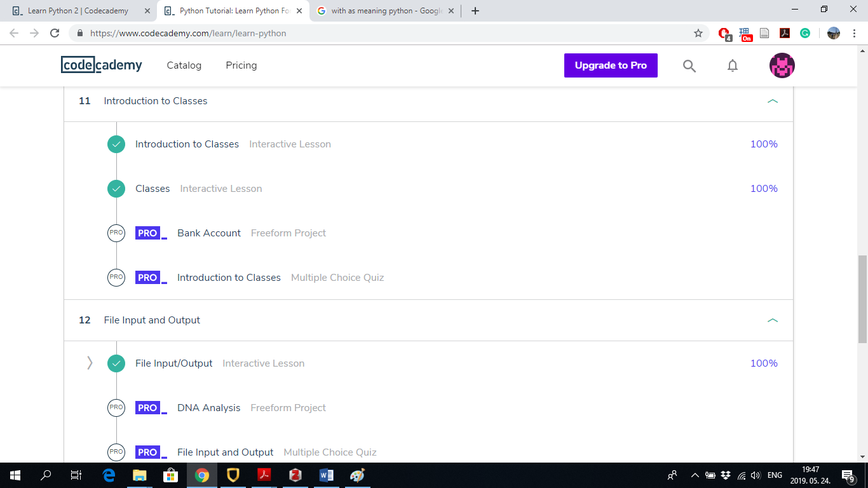The height and width of the screenshot is (488, 868).
Task: Click the green checkmark for Introduction to Classes lesson
Action: 116,144
